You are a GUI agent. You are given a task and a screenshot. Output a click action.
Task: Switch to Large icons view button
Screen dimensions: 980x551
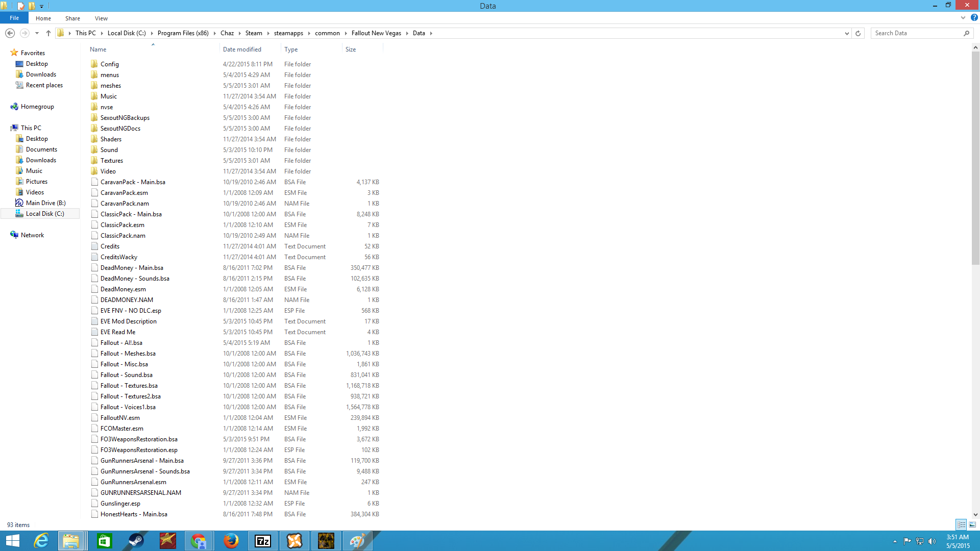point(972,524)
